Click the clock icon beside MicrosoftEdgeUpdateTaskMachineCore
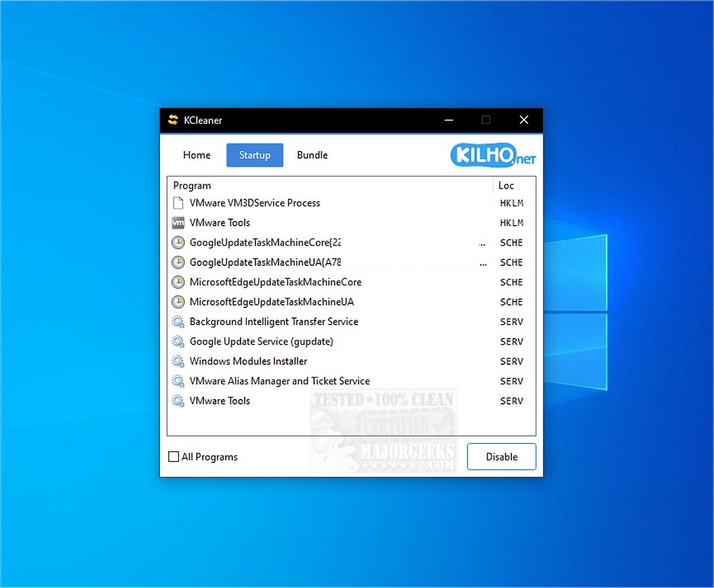This screenshot has width=714, height=588. [x=178, y=282]
